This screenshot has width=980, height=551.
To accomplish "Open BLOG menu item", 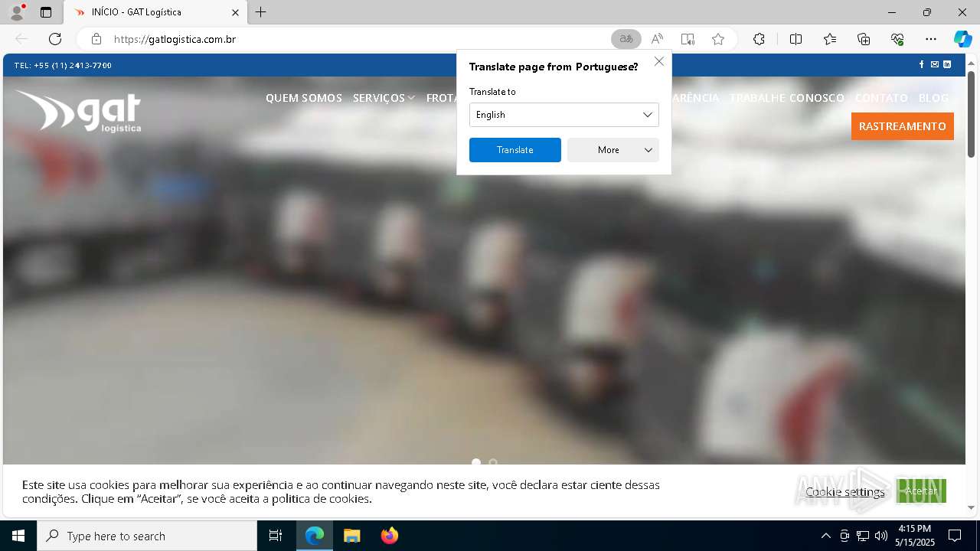I will tap(933, 98).
